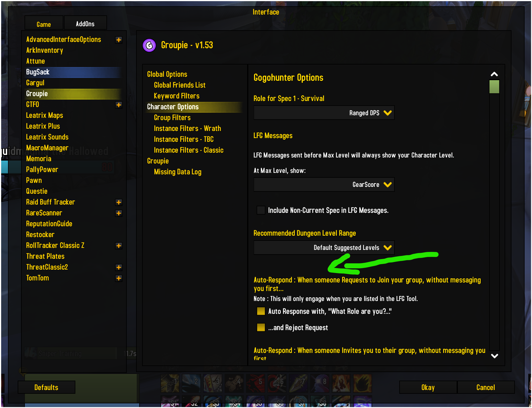Click the Defaults button
This screenshot has height=408, width=532.
46,387
